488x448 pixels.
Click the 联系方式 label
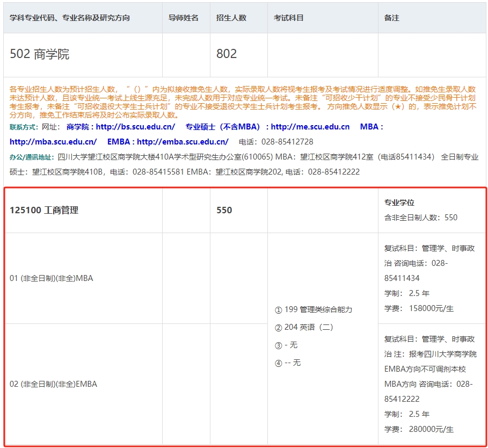point(24,127)
